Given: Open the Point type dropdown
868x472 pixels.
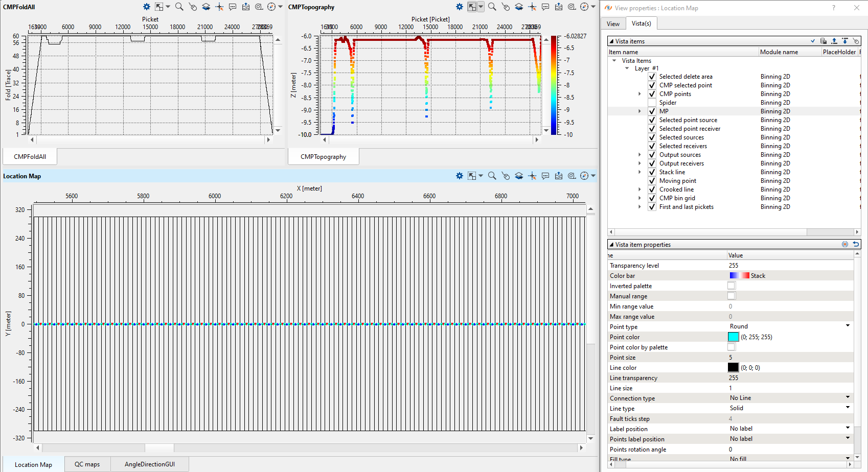Looking at the screenshot, I should coord(848,326).
